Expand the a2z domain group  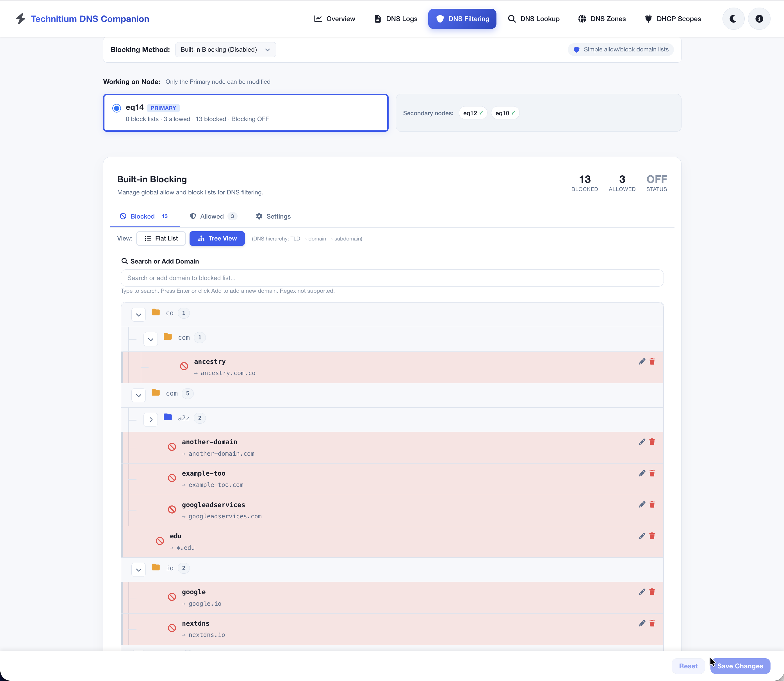tap(151, 419)
